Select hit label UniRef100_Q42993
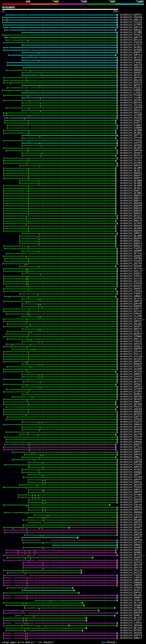146x644 pixels. 131,100
